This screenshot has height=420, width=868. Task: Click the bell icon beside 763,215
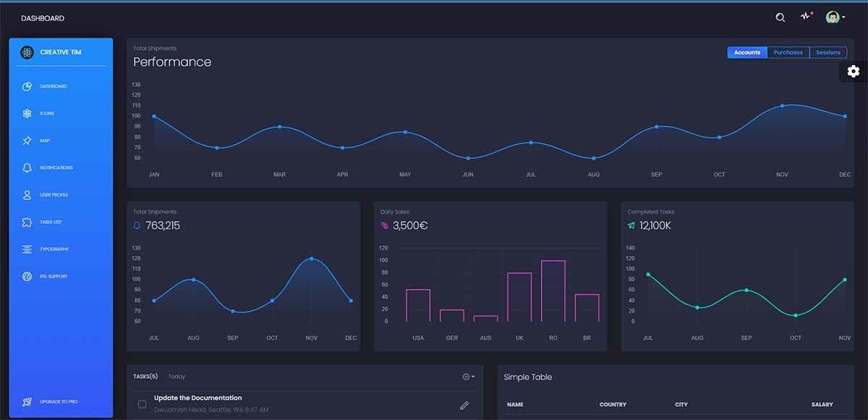137,226
